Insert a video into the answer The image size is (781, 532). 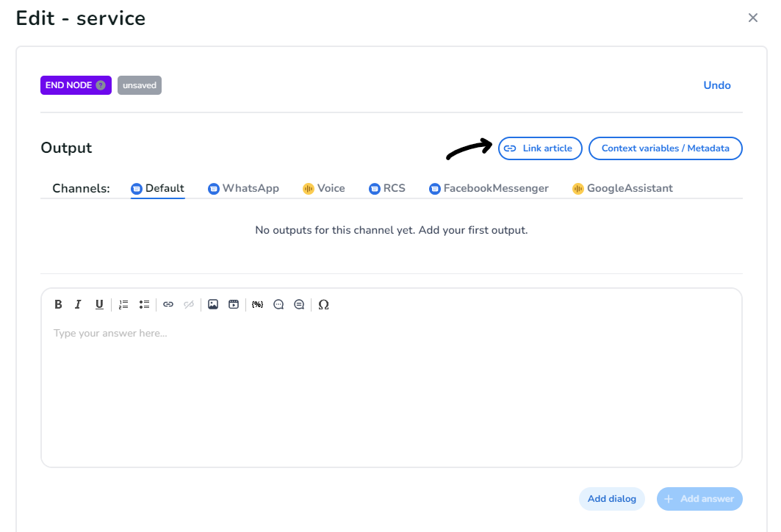tap(234, 304)
